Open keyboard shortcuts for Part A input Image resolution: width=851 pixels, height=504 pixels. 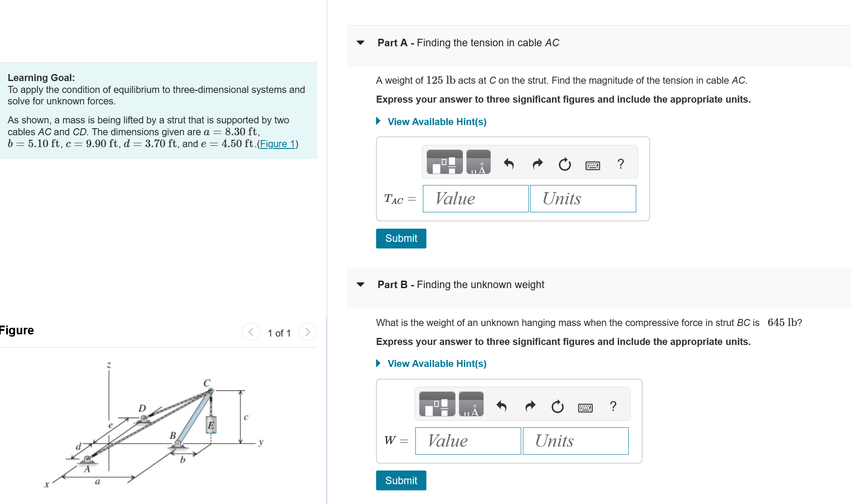(593, 165)
